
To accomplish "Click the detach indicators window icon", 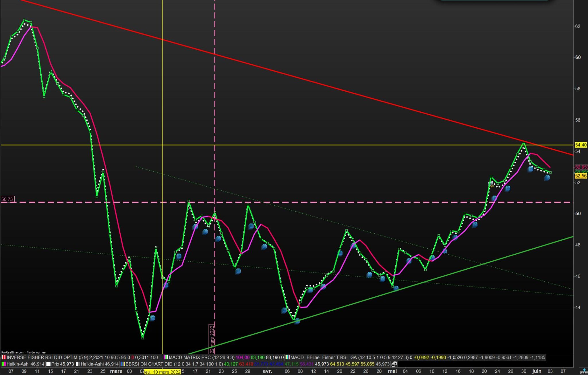I will tap(394, 364).
